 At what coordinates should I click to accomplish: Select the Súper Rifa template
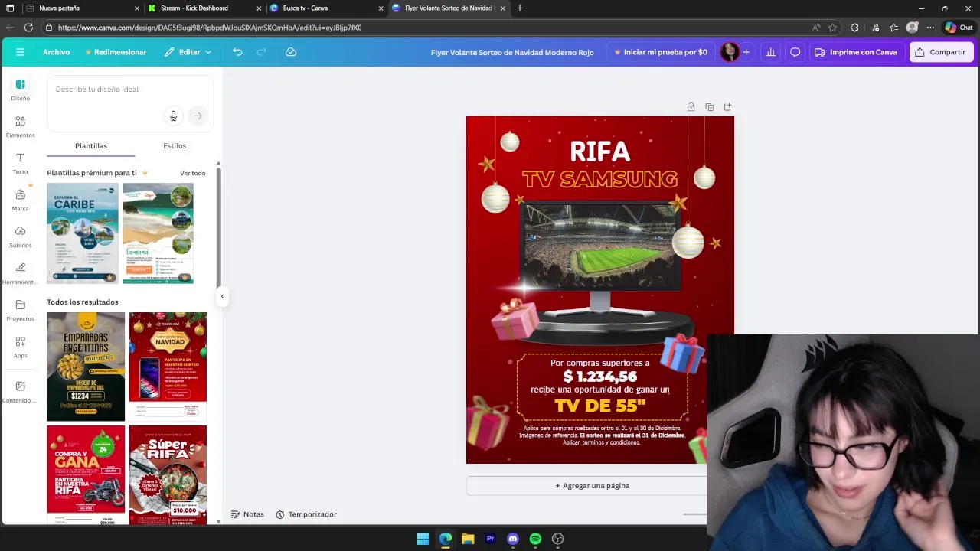tap(168, 474)
